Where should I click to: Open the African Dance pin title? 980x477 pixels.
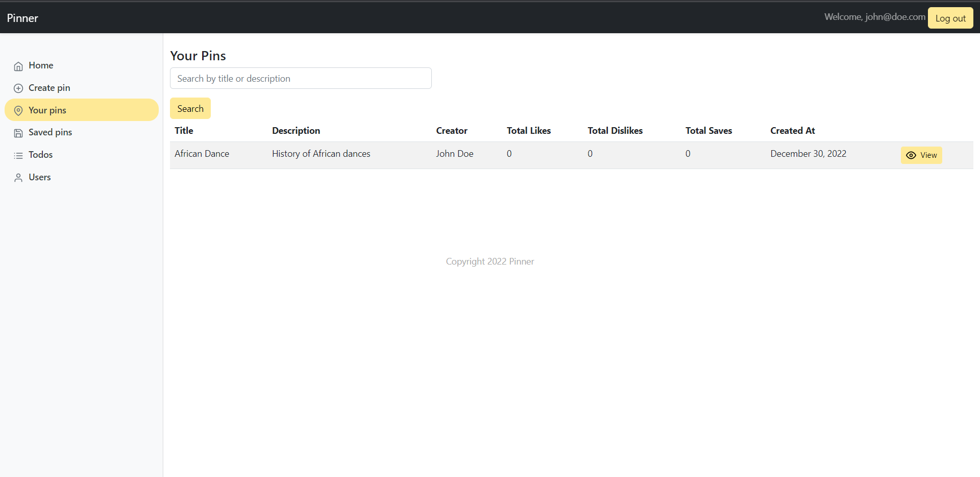(x=202, y=153)
